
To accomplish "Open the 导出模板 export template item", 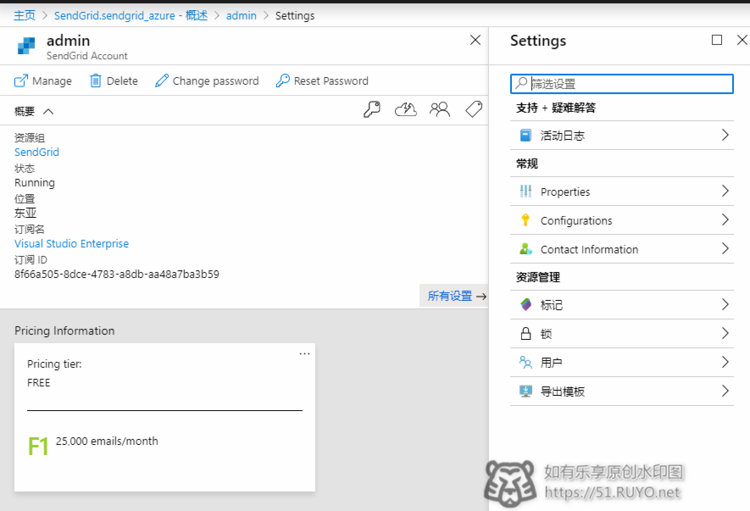I will coord(621,391).
